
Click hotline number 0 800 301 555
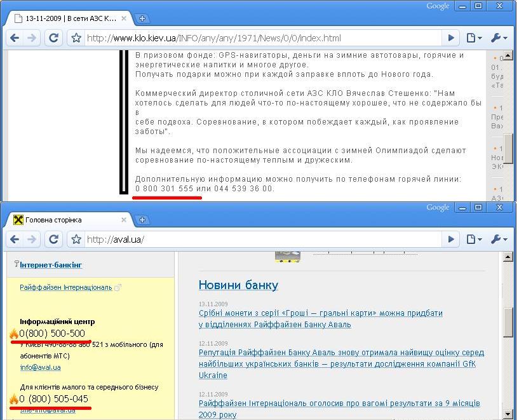(x=164, y=188)
